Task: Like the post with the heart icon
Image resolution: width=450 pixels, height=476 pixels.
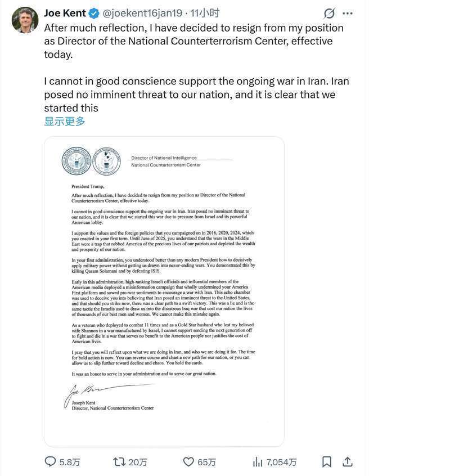Action: (x=189, y=462)
